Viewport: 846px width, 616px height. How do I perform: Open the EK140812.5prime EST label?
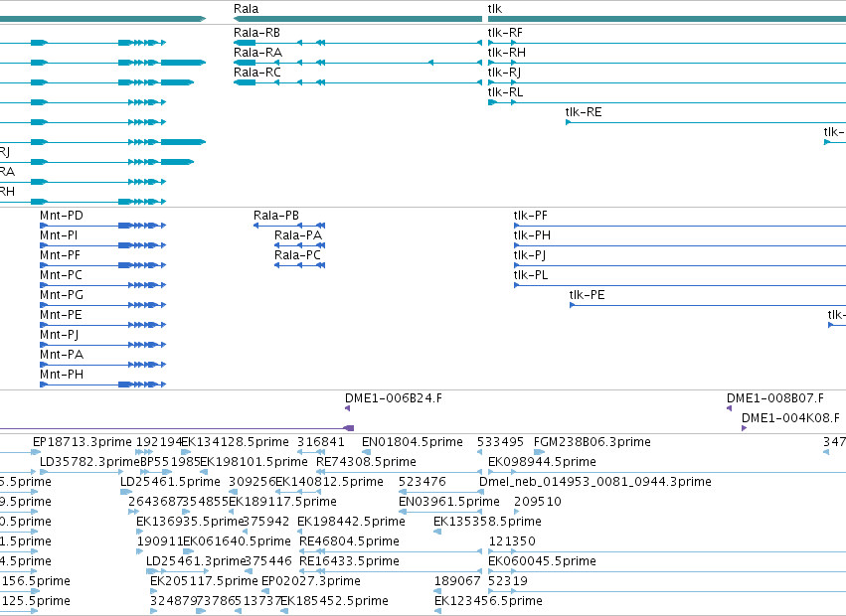[330, 482]
